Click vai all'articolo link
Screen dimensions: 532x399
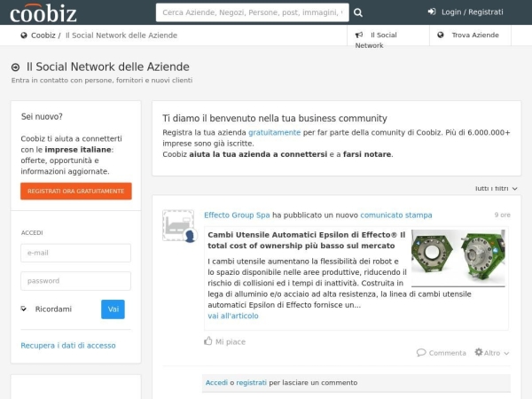coord(233,316)
